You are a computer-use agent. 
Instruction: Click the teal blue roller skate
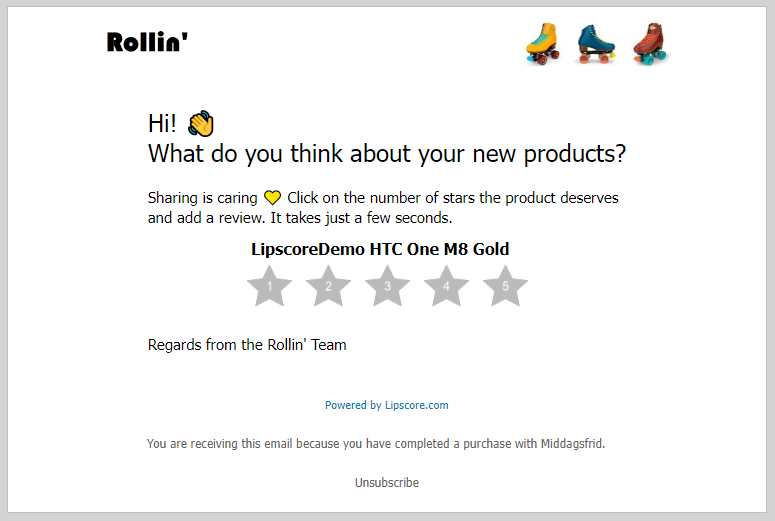coord(596,43)
